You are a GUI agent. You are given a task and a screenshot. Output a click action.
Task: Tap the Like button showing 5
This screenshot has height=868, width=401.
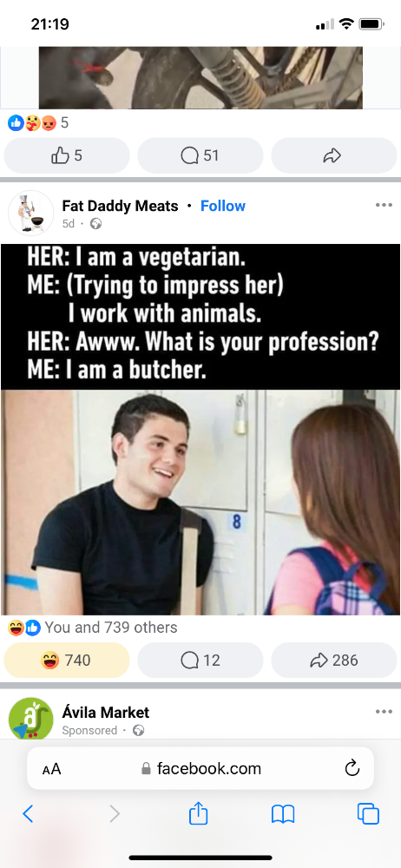pyautogui.click(x=67, y=155)
